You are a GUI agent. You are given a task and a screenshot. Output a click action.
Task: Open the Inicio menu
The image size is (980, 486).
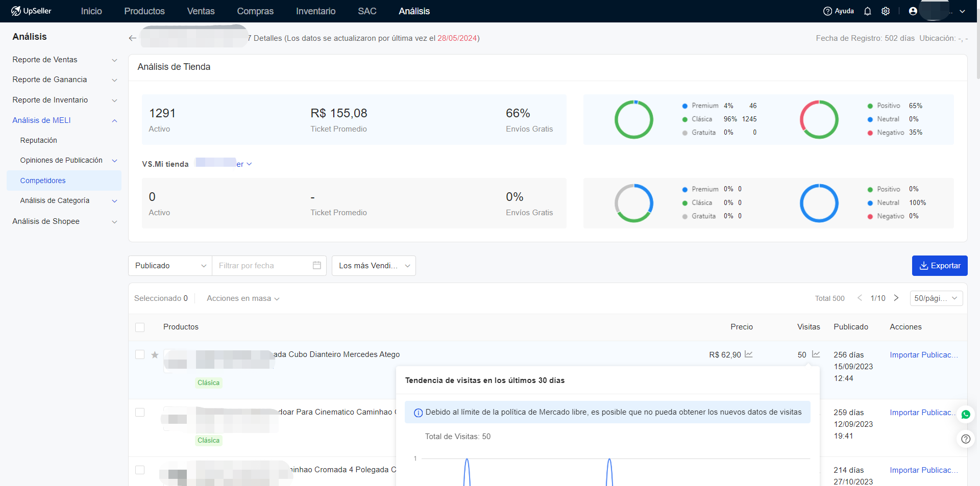pos(91,11)
